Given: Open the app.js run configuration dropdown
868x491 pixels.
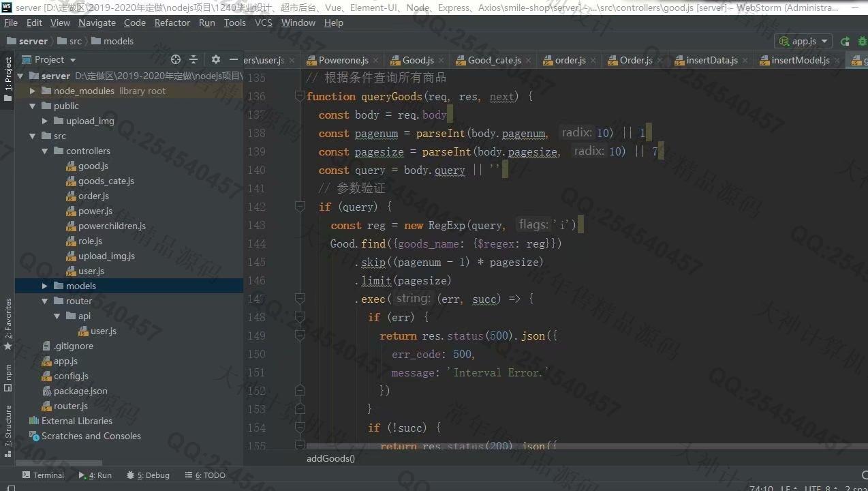Looking at the screenshot, I should (x=804, y=41).
